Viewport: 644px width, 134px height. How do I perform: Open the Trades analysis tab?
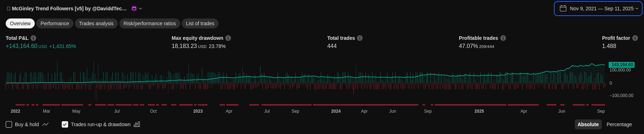[x=96, y=23]
